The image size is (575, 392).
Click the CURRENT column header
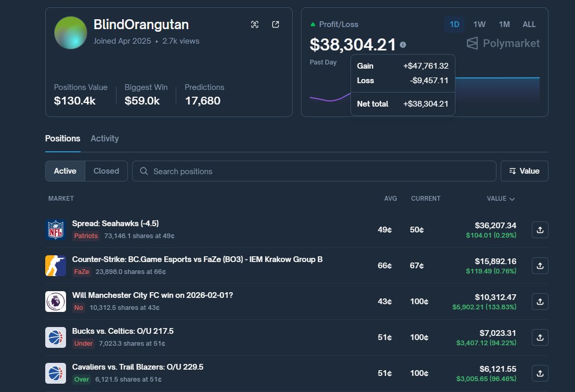pyautogui.click(x=425, y=199)
